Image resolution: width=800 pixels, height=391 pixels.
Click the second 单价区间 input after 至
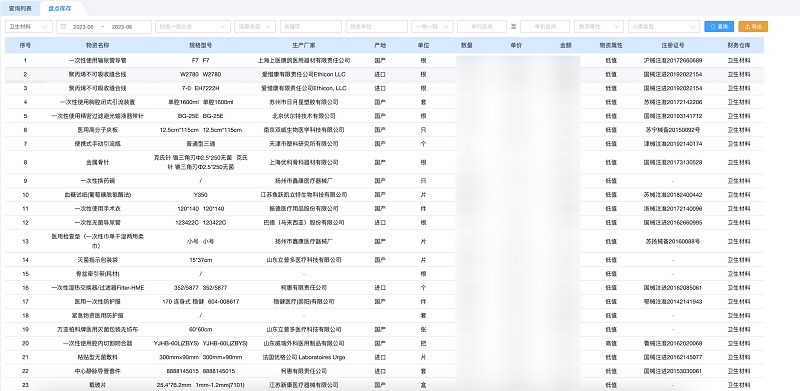click(545, 27)
